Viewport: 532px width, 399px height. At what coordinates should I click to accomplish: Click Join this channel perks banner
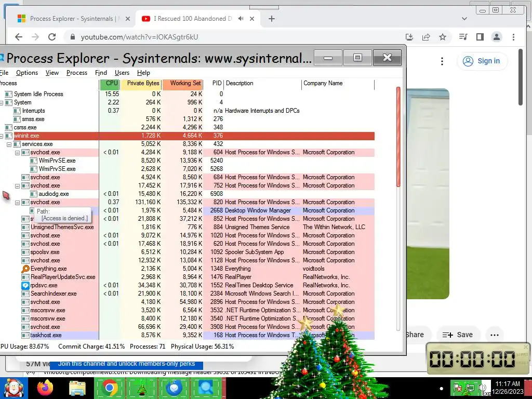(126, 364)
